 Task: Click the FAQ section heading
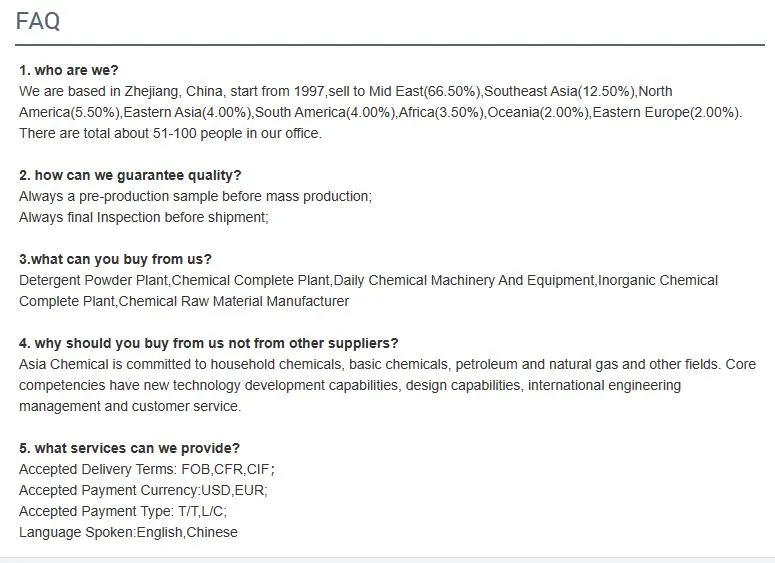[38, 21]
